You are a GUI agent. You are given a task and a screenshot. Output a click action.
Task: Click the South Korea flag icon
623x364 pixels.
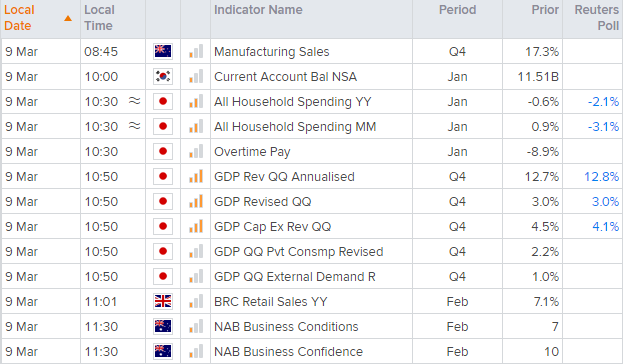[163, 76]
